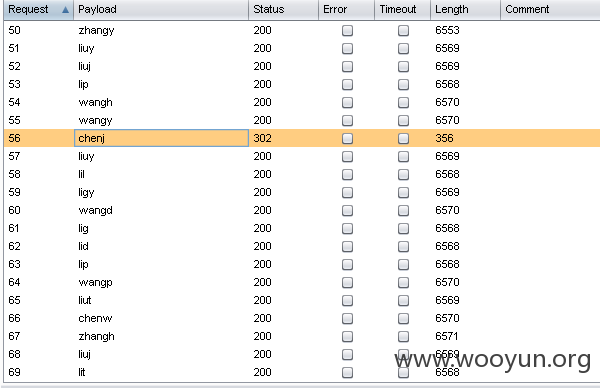Toggle Error checkbox for wangd row
This screenshot has height=388, width=600.
[347, 210]
